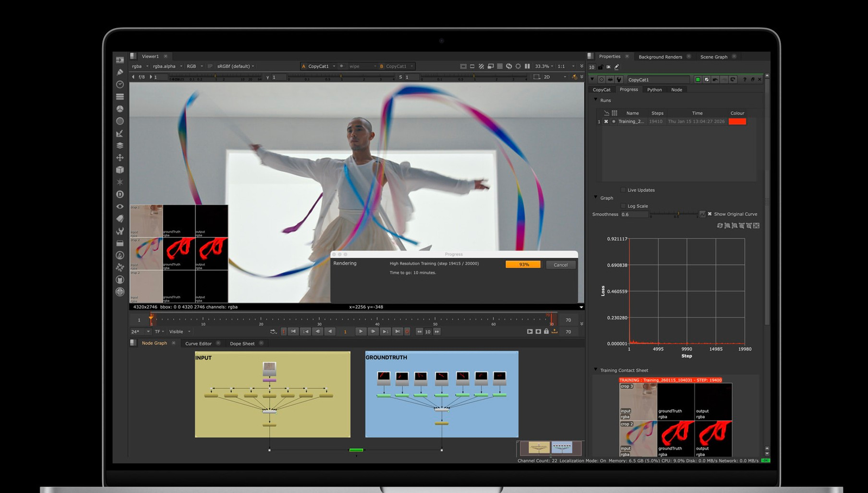Cancel the training render progress

click(x=560, y=265)
